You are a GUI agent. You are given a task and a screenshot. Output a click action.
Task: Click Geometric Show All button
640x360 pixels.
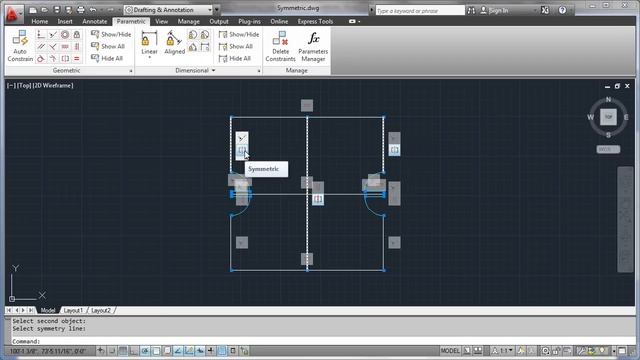coord(108,46)
